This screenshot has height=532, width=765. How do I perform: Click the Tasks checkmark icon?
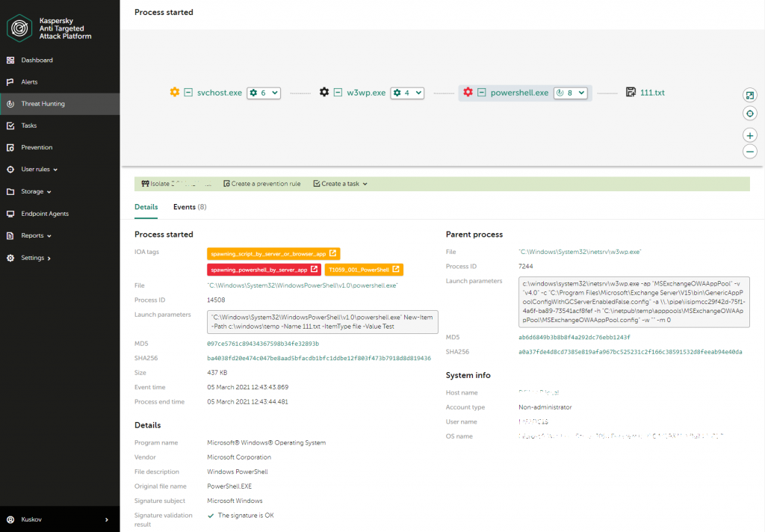point(10,126)
